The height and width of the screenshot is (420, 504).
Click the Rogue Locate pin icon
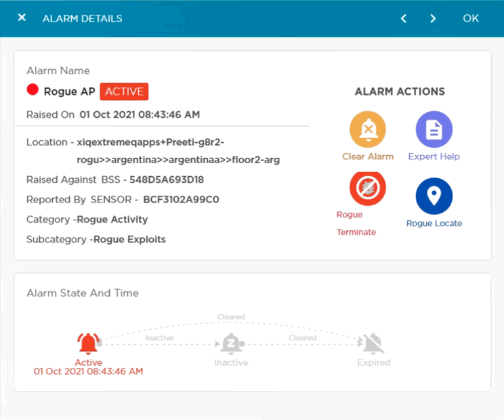(434, 196)
